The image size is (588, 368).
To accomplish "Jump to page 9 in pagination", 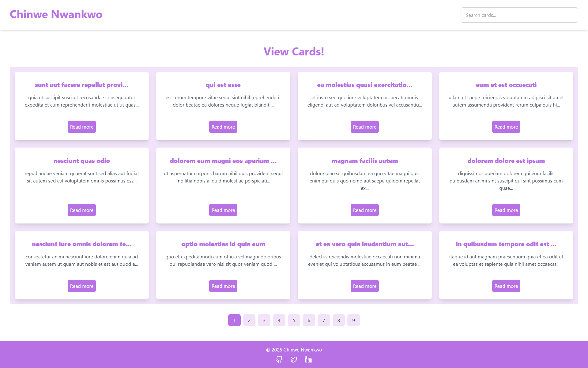I will pos(353,320).
